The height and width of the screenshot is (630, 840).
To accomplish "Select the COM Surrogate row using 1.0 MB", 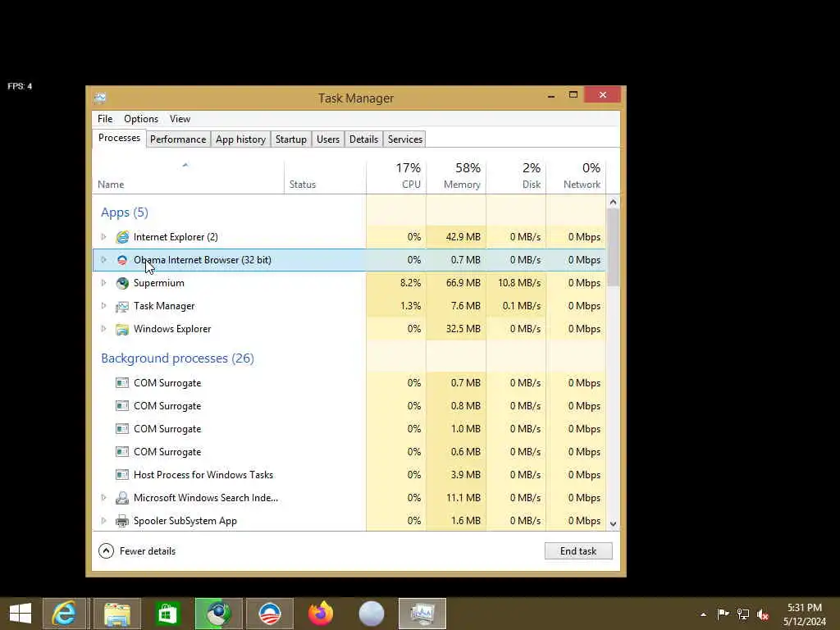I will [349, 429].
